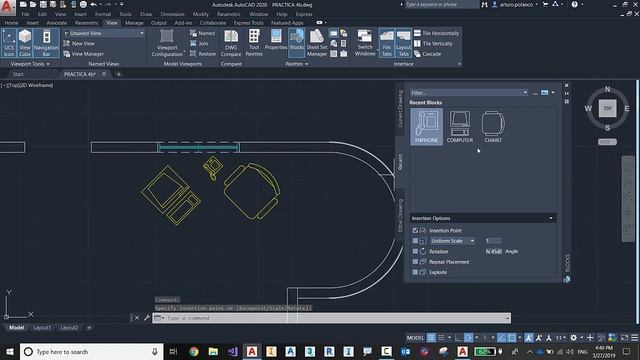Click Tile Vertically
The height and width of the screenshot is (360, 640).
(433, 43)
